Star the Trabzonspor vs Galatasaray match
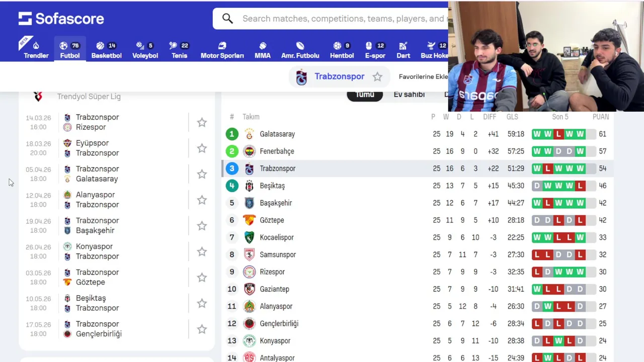The width and height of the screenshot is (644, 362). 202,174
